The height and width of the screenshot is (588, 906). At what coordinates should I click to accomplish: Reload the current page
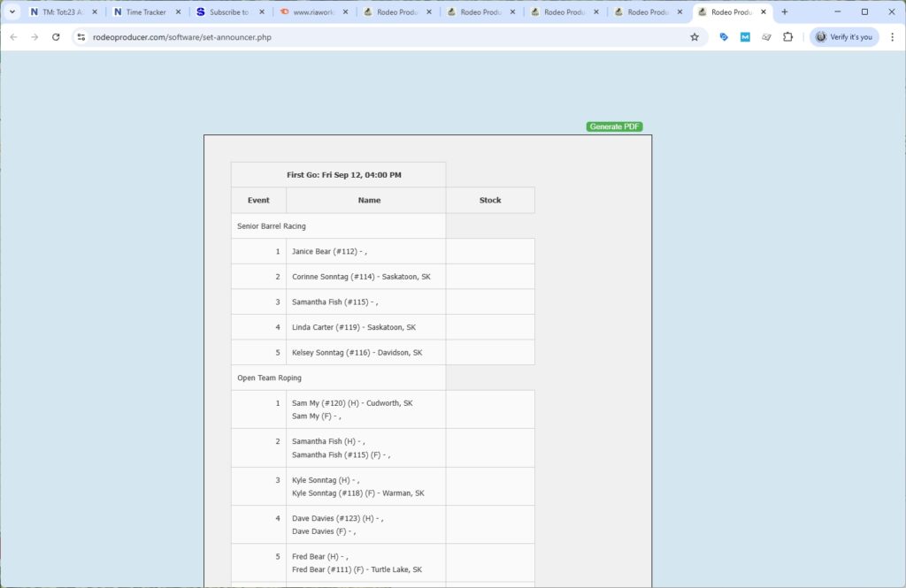56,37
